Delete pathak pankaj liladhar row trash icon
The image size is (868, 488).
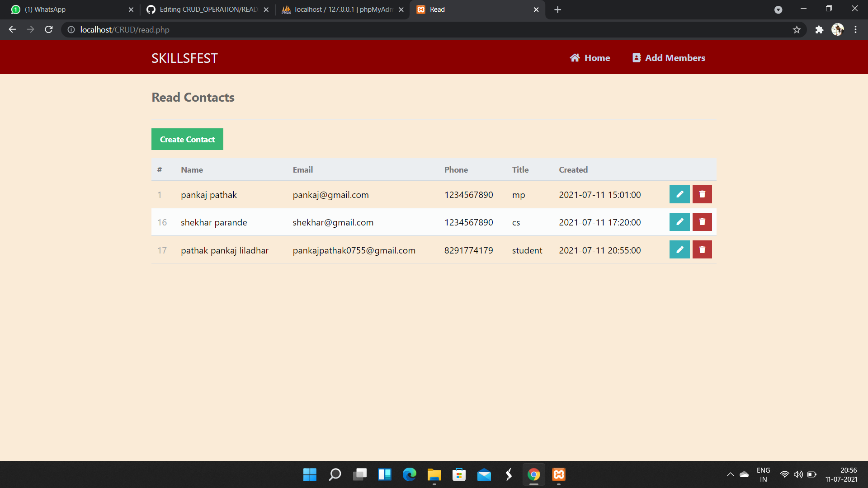click(x=702, y=250)
